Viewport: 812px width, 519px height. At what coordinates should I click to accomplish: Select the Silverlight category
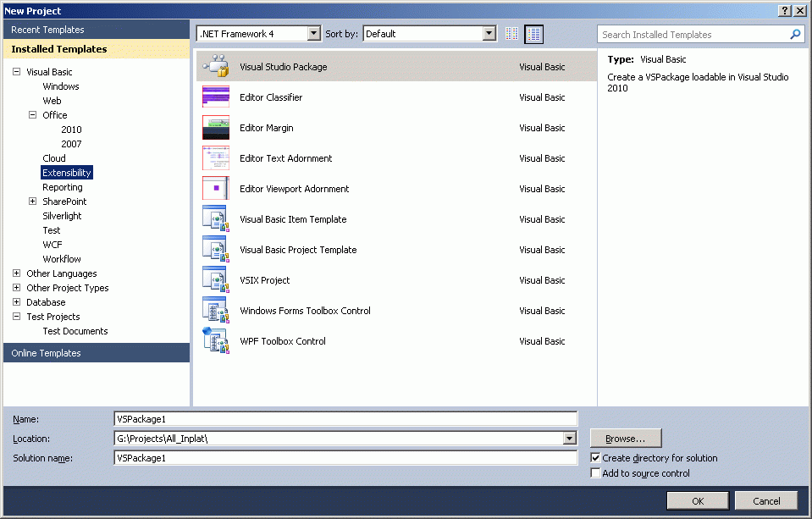pyautogui.click(x=62, y=215)
